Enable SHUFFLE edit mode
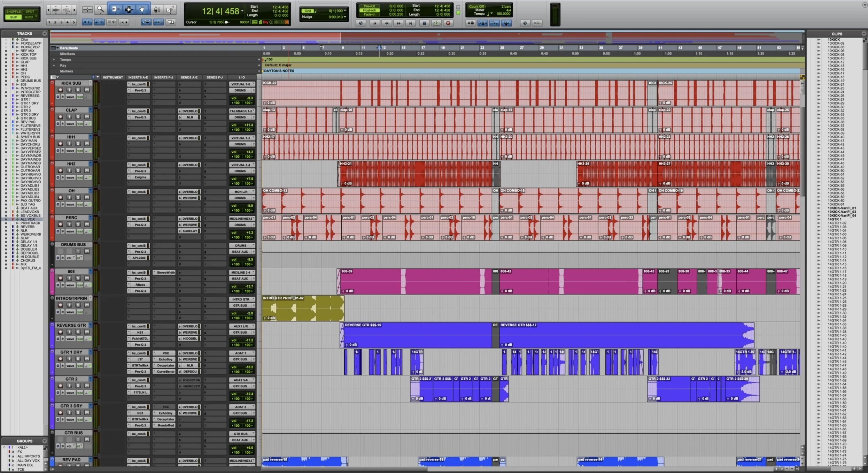 (x=13, y=12)
